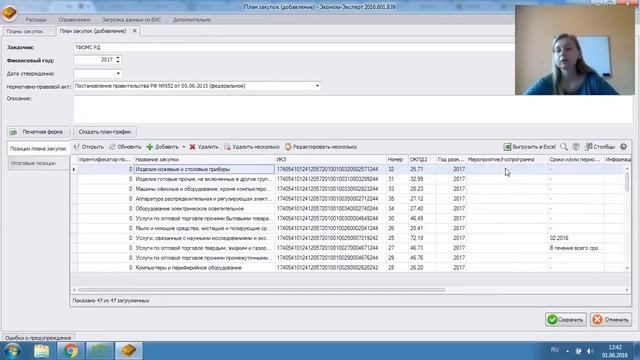640x360 pixels.
Task: Switch to the Планы закупок tab
Action: 25,31
